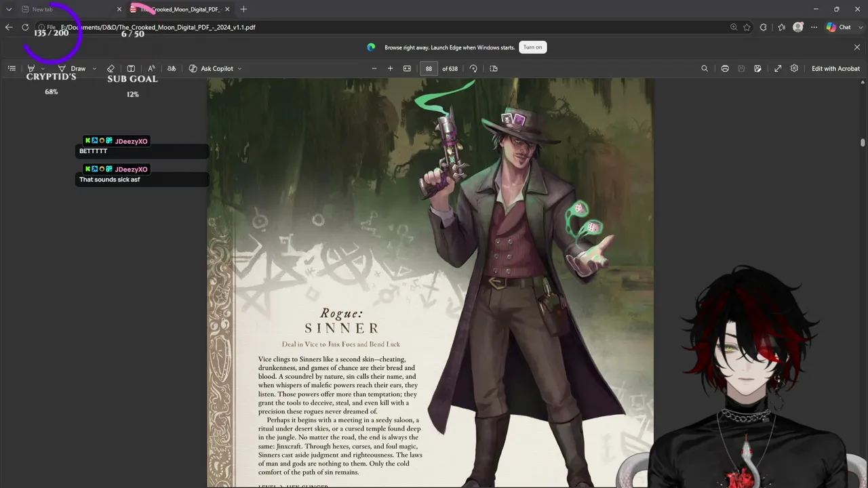Viewport: 868px width, 488px height.
Task: Open the Copilot Chat button
Action: tap(839, 27)
